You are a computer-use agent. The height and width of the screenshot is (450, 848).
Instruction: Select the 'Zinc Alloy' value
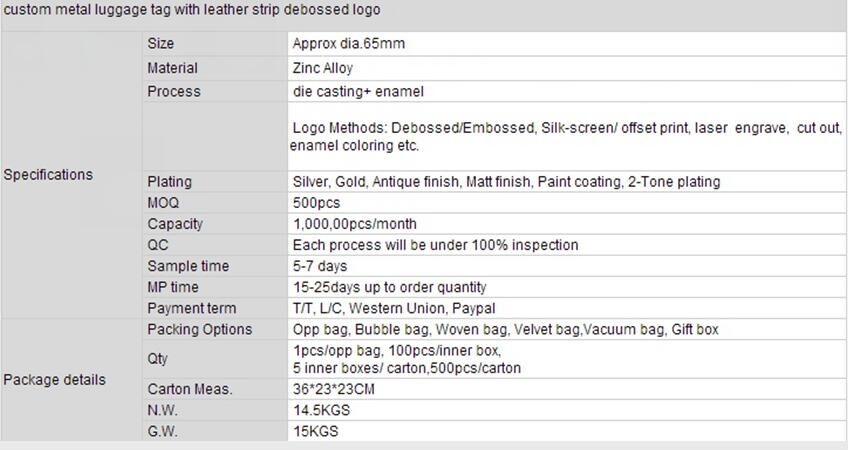(322, 68)
